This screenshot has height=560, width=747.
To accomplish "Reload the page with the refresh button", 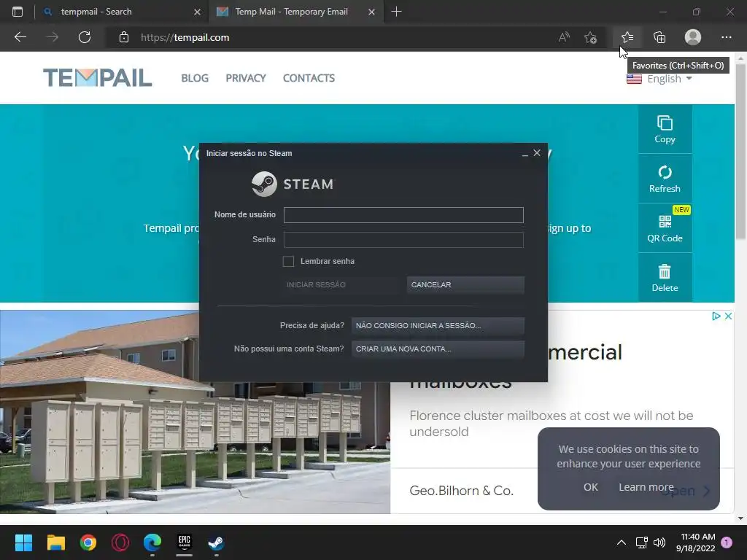I will 85,37.
